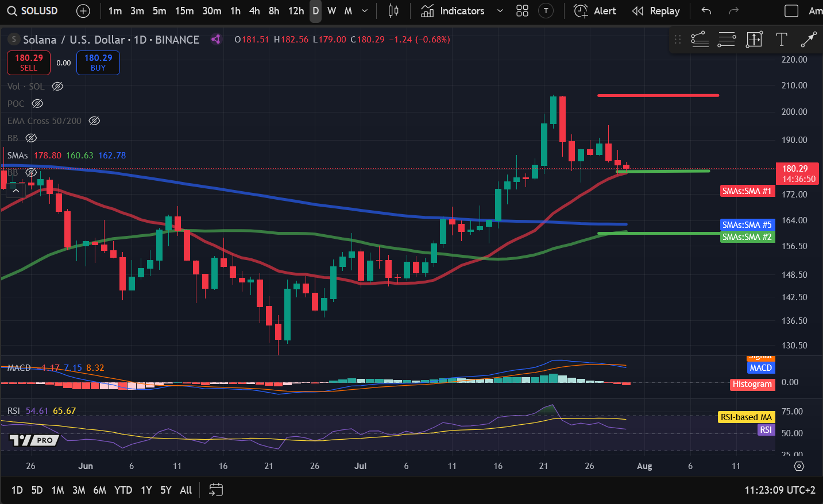Set date range to 1M

(x=57, y=490)
